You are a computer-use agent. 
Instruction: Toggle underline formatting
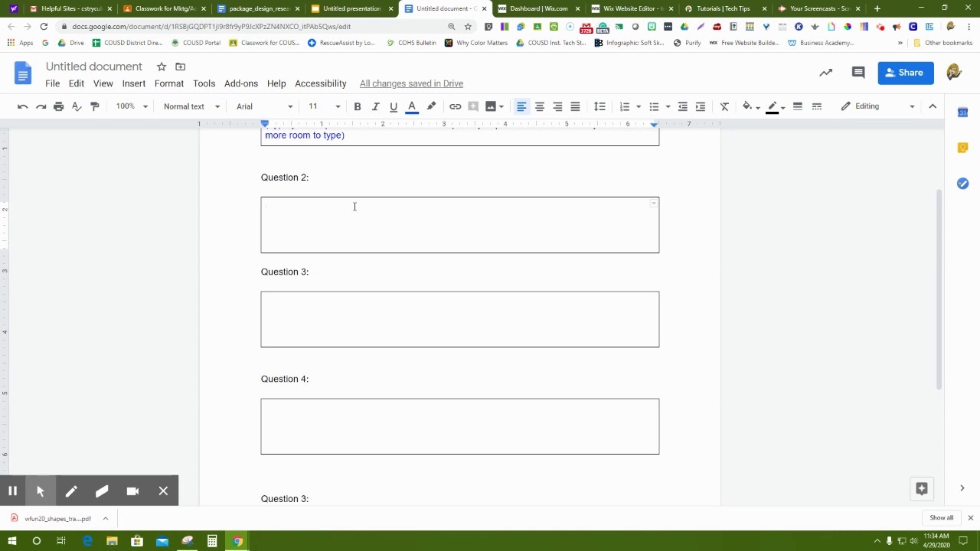(393, 106)
